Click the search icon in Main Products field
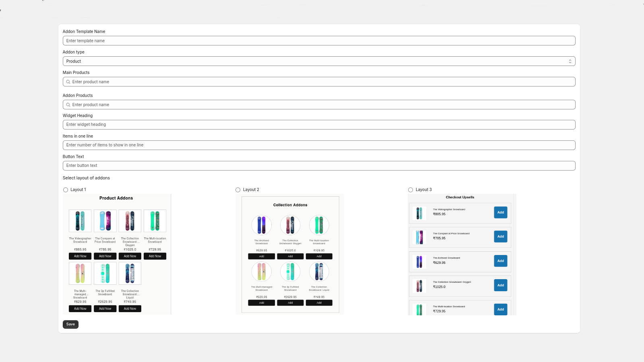Screen dimensions: 644x362 (x=68, y=82)
